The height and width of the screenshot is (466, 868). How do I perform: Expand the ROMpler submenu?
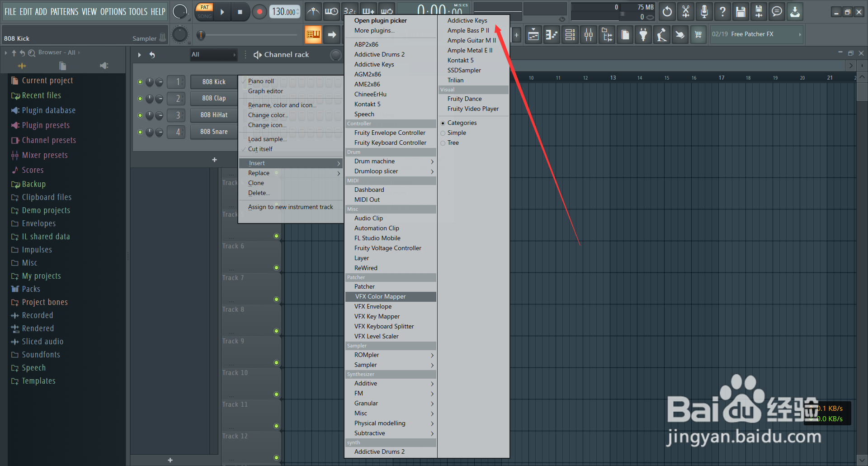pos(391,355)
